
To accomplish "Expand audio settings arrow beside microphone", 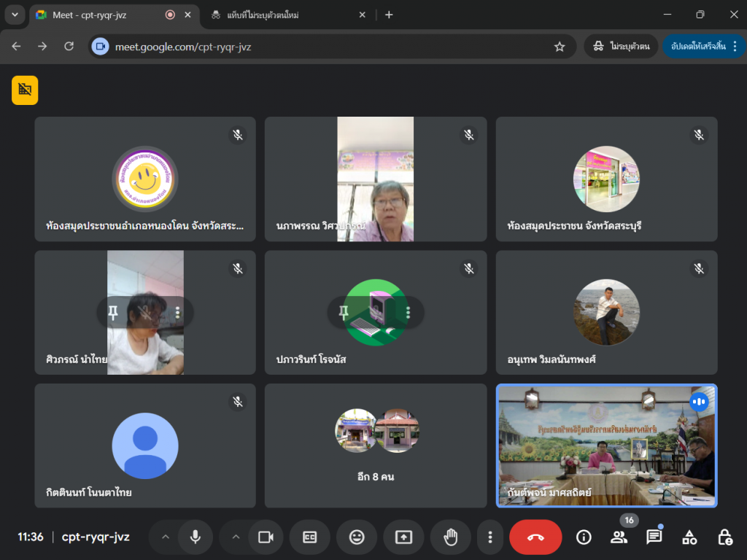I will (x=166, y=537).
